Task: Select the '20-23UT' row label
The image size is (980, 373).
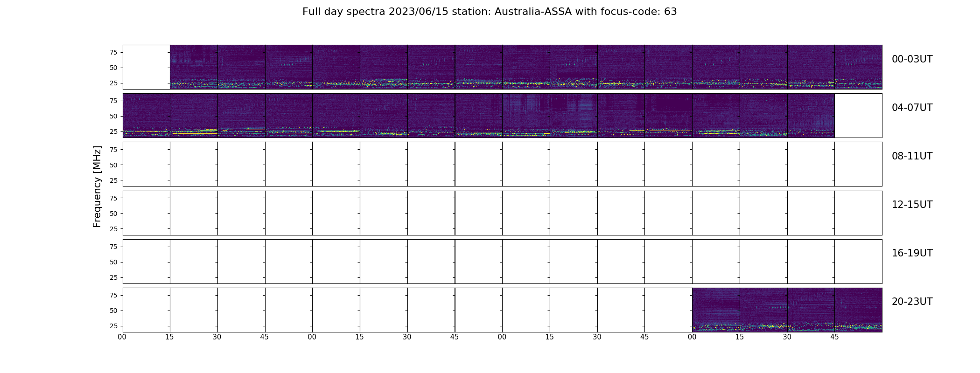Action: 912,302
